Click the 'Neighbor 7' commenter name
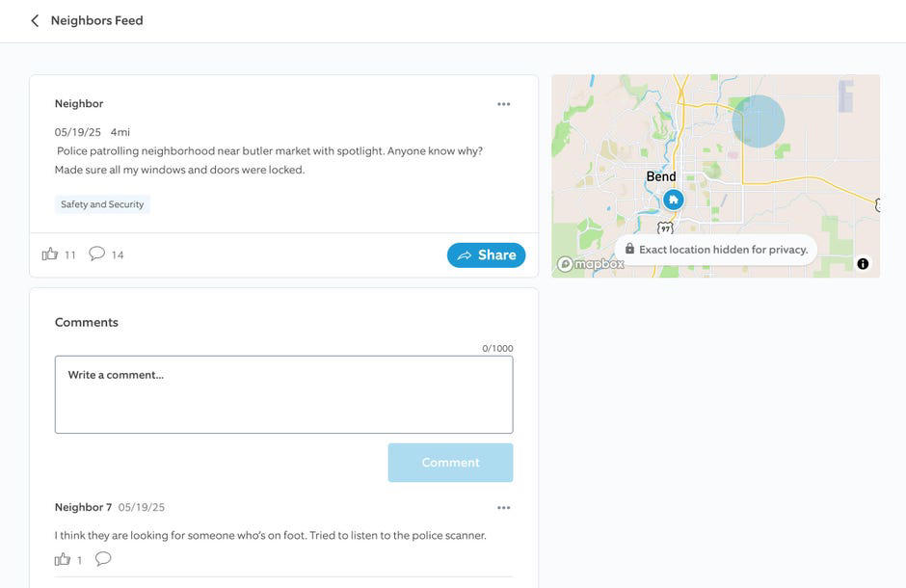This screenshot has width=906, height=588. pyautogui.click(x=83, y=507)
